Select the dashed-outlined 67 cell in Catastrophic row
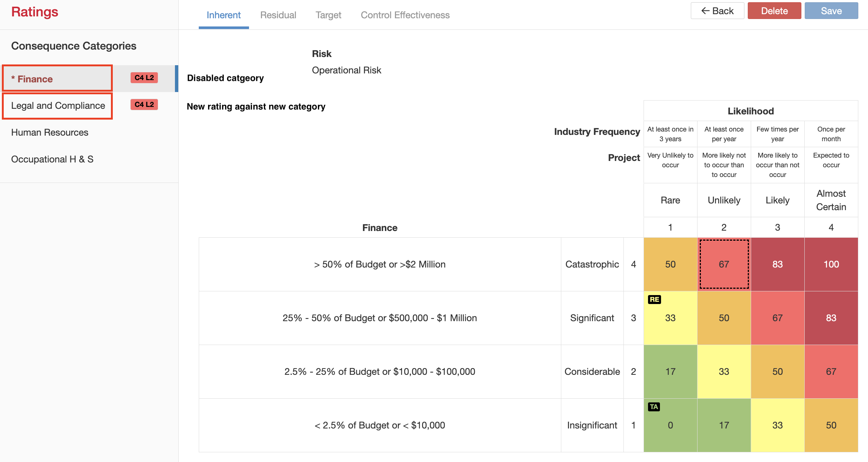868x462 pixels. point(724,264)
